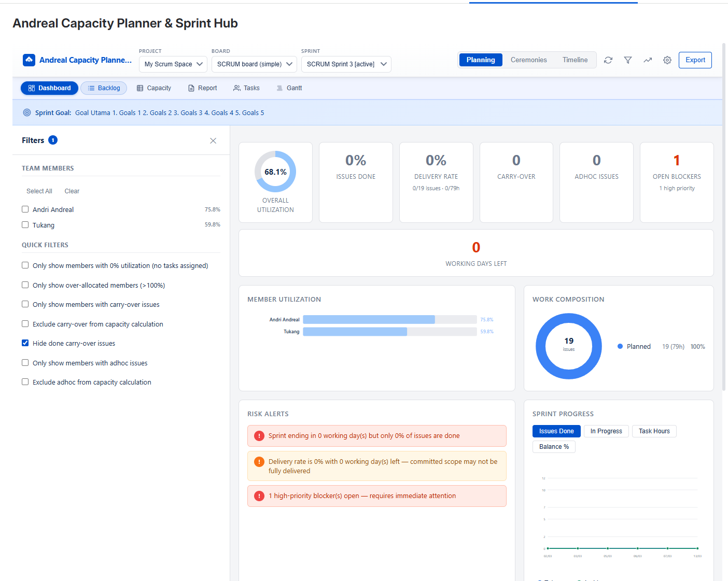728x581 pixels.
Task: Close the Filters panel with the X
Action: pos(213,140)
